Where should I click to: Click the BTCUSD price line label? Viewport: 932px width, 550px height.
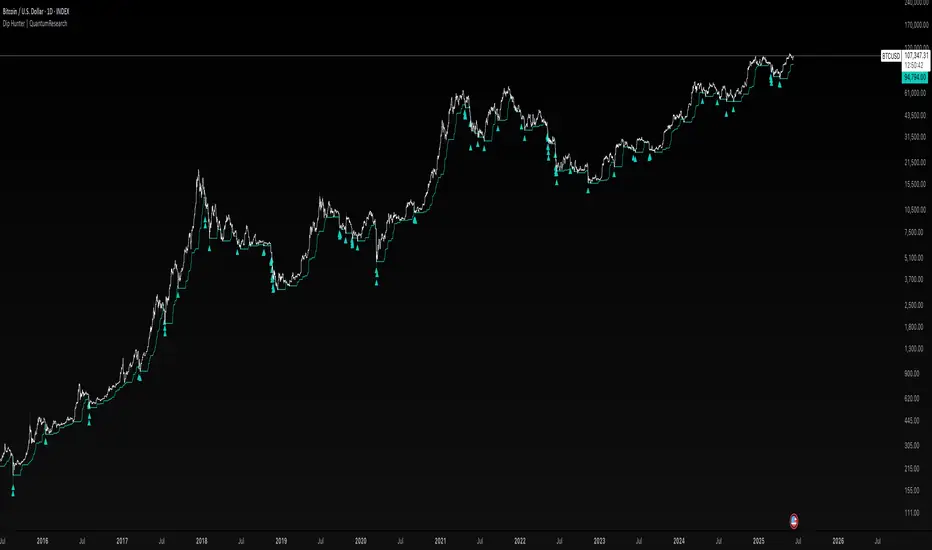click(890, 56)
